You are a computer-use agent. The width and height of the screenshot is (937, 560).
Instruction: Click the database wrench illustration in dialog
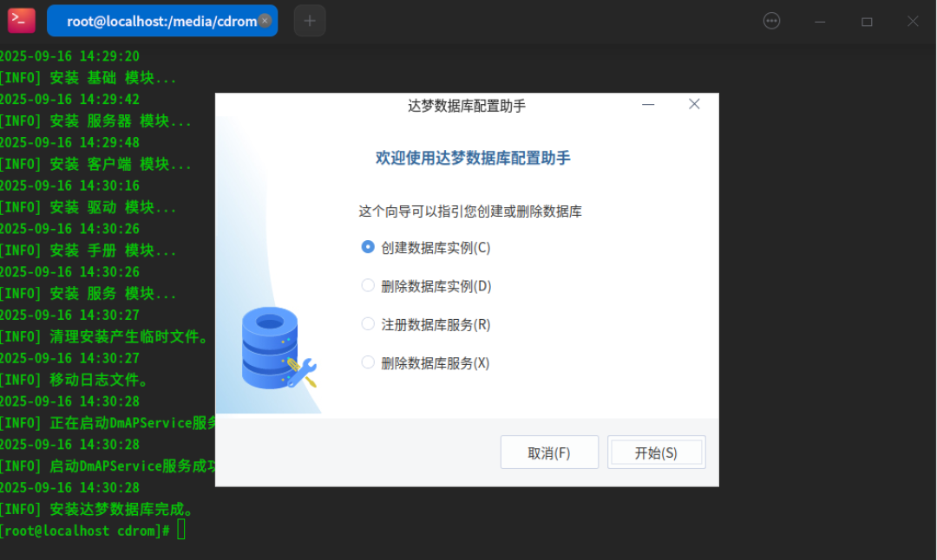tap(278, 348)
